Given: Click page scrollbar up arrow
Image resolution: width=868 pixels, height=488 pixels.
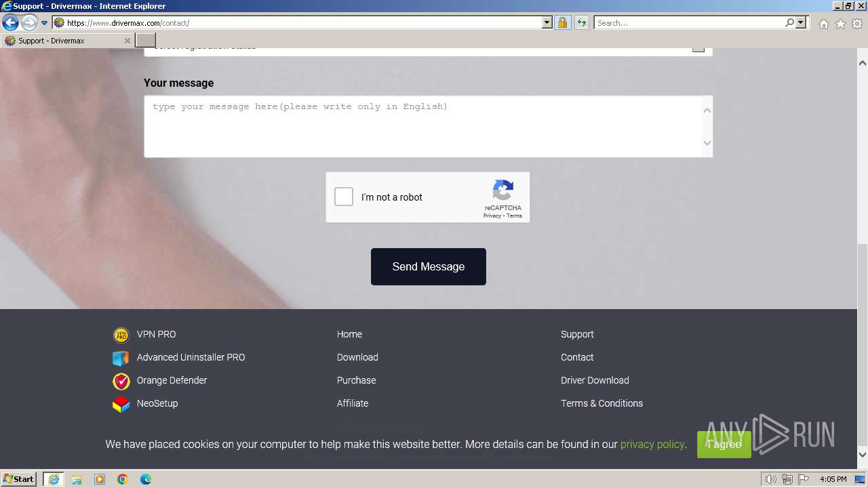Looking at the screenshot, I should click(x=863, y=63).
